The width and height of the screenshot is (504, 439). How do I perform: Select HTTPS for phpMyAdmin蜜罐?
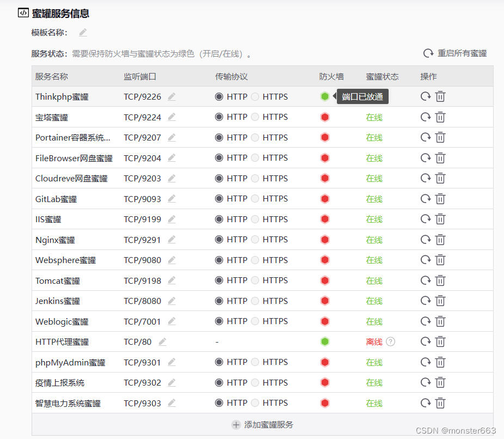point(255,362)
